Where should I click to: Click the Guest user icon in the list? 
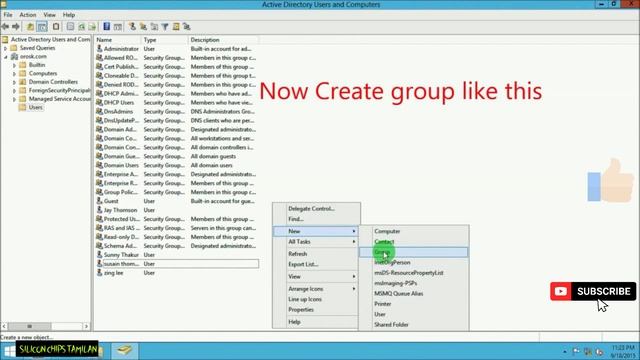point(99,201)
